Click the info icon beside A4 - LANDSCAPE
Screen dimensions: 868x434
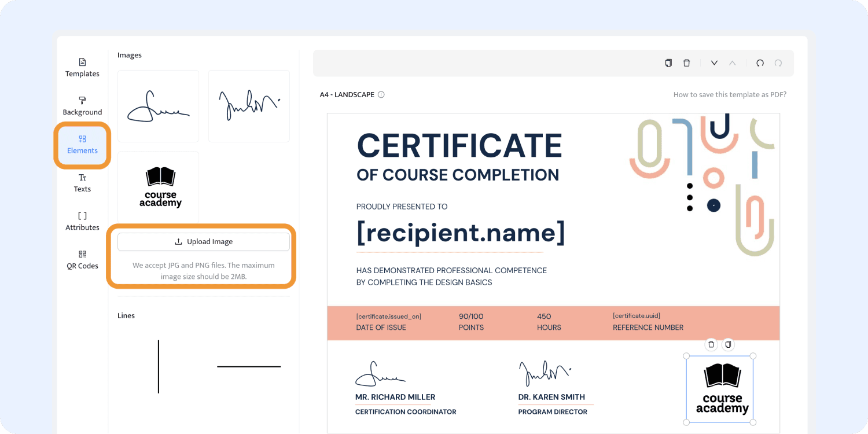click(381, 95)
